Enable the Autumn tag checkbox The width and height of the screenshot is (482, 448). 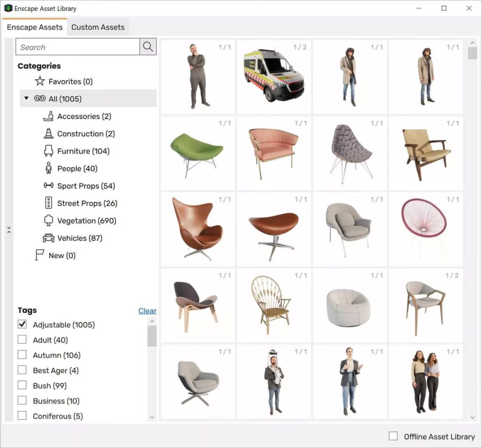click(x=22, y=355)
